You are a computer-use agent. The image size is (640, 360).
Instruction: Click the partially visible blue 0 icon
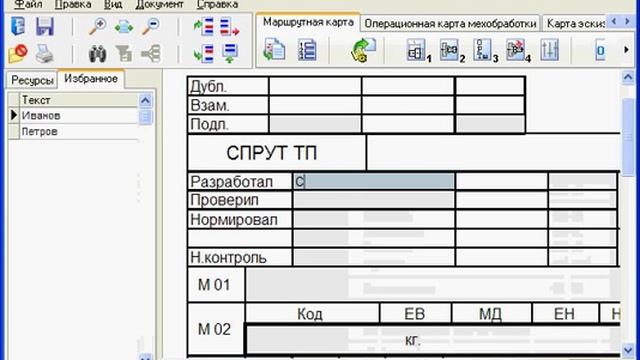point(600,50)
